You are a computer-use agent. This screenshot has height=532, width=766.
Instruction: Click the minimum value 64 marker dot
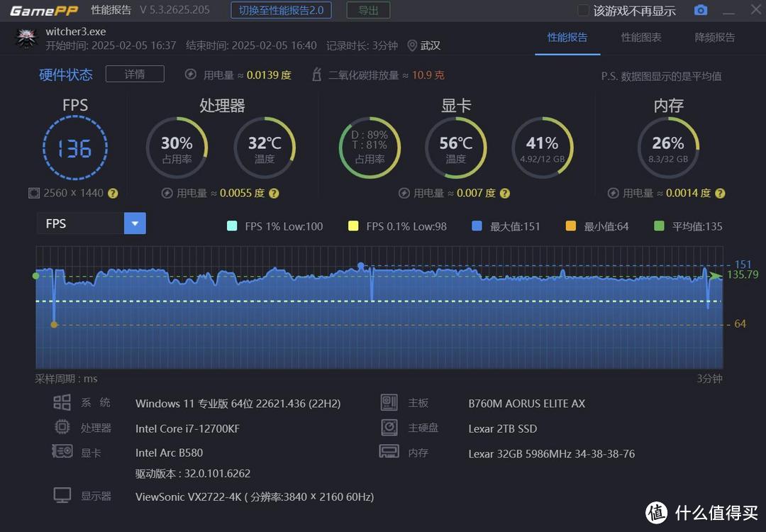click(54, 324)
